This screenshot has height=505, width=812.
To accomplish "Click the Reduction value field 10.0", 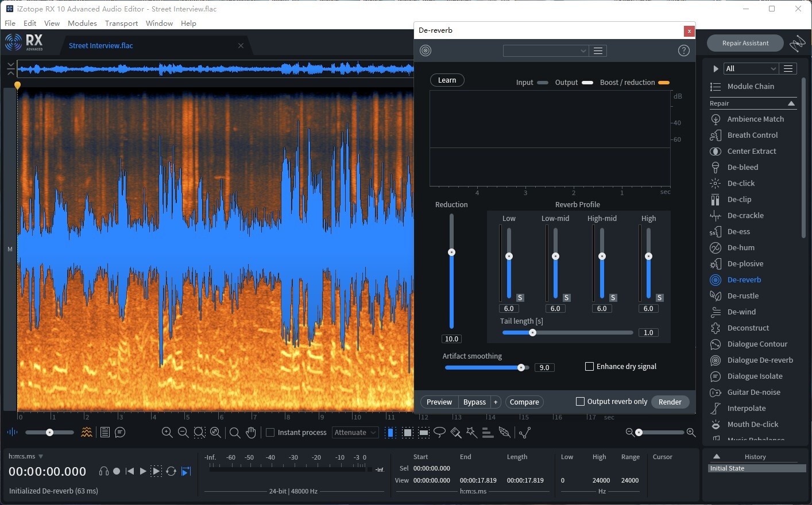I will [451, 339].
